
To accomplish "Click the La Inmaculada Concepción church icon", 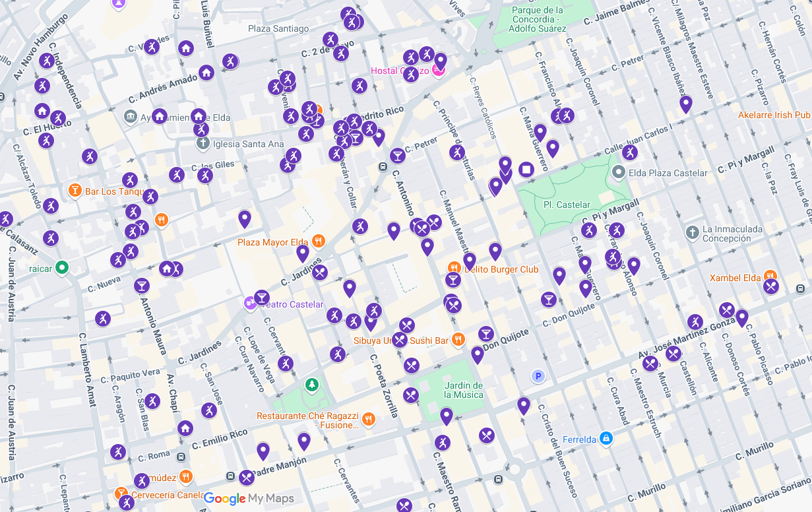I will [x=691, y=233].
